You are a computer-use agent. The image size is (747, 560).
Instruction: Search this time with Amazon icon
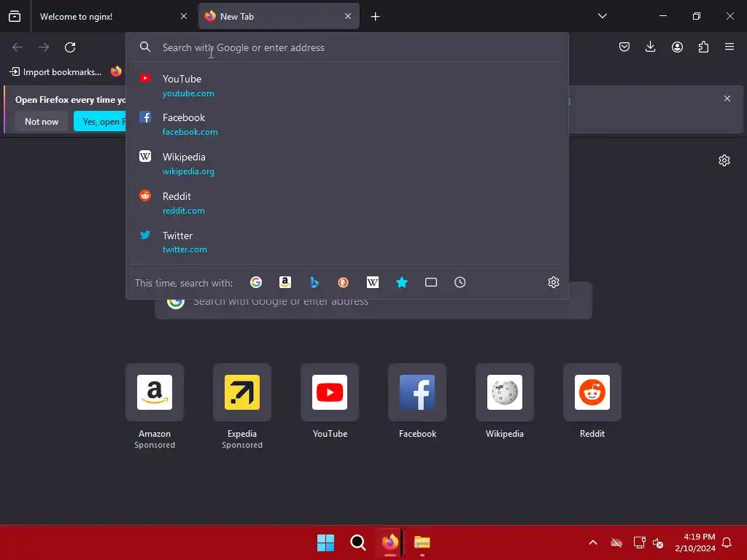click(285, 282)
